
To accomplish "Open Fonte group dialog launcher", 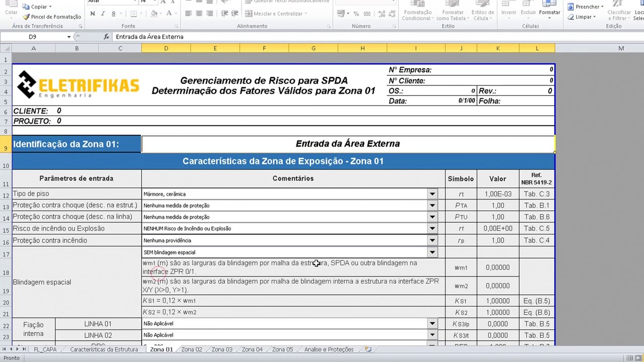I will (x=176, y=26).
